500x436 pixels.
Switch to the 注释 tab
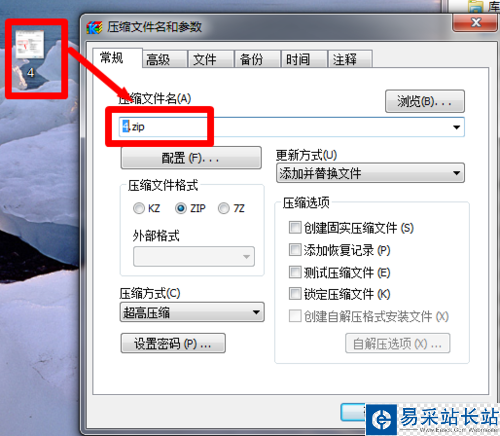pos(350,60)
